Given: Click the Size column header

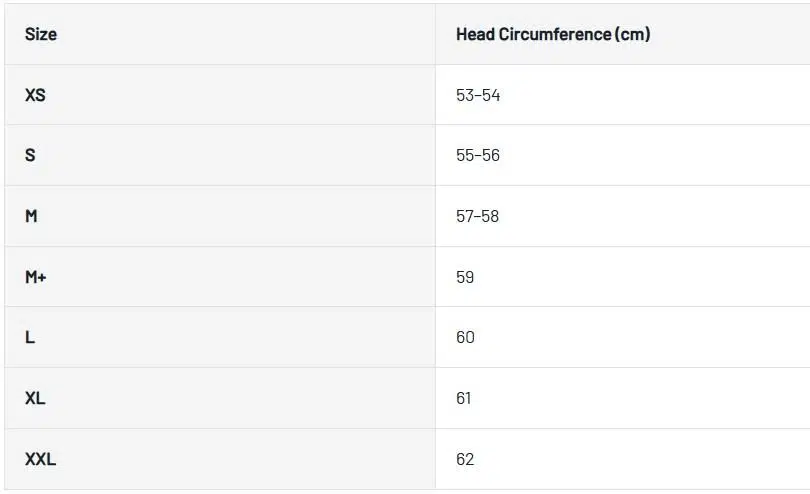Looking at the screenshot, I should click(41, 34).
